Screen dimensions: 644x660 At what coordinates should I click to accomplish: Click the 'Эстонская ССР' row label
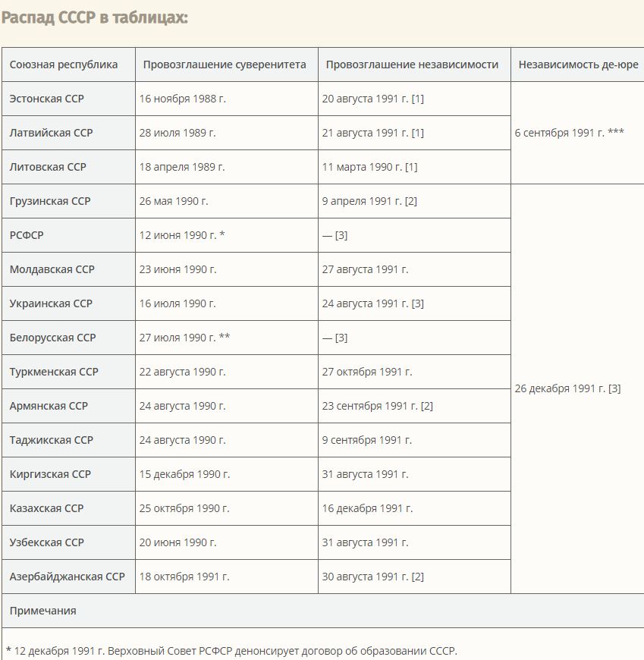click(x=47, y=99)
